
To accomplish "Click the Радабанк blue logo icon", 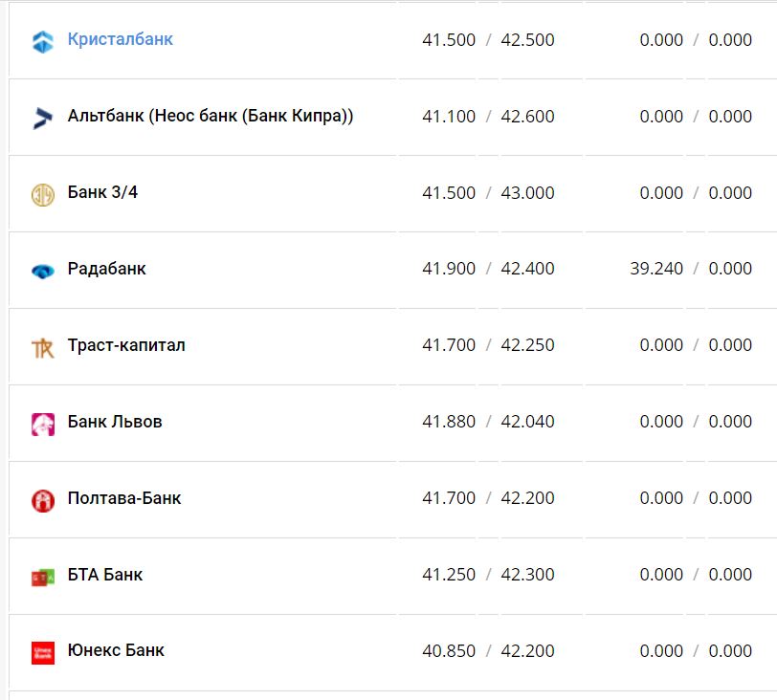I will (43, 271).
